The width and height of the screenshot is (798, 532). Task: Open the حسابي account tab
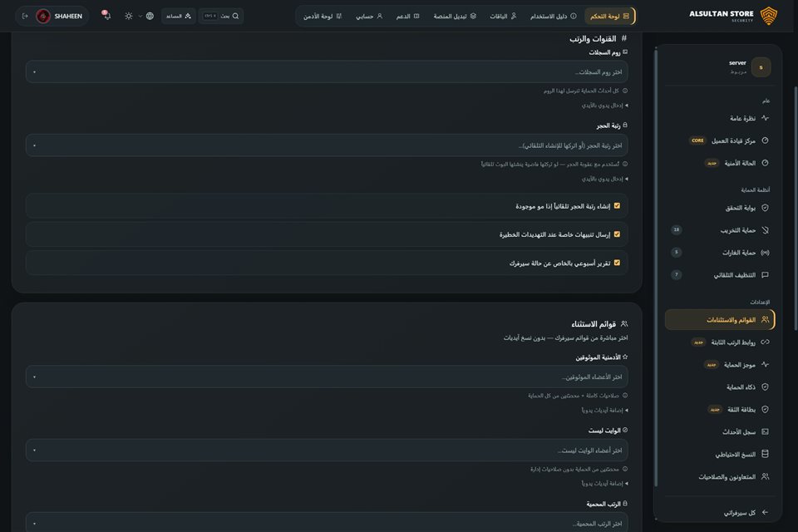pos(369,17)
